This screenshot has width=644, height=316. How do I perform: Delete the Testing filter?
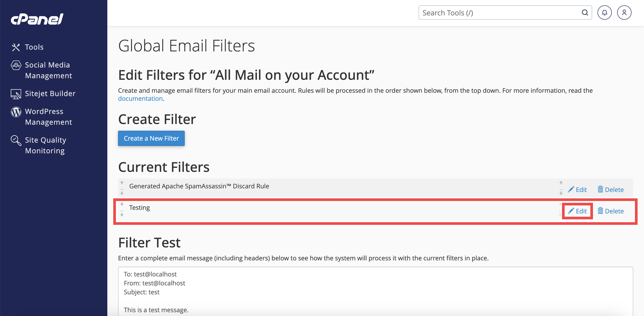pyautogui.click(x=610, y=211)
